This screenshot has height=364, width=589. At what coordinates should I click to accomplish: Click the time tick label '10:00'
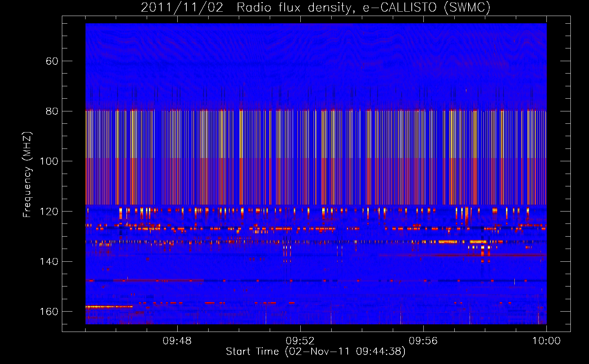point(546,341)
